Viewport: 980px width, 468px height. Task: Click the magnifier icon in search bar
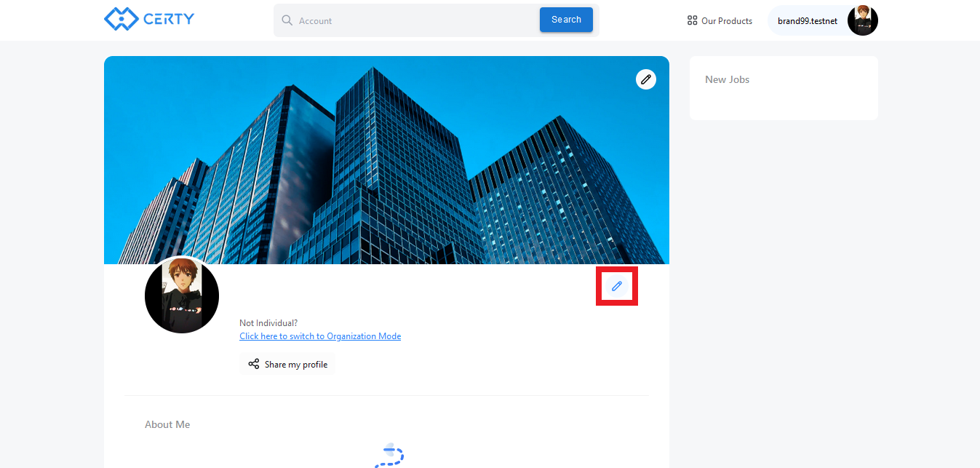coord(287,20)
